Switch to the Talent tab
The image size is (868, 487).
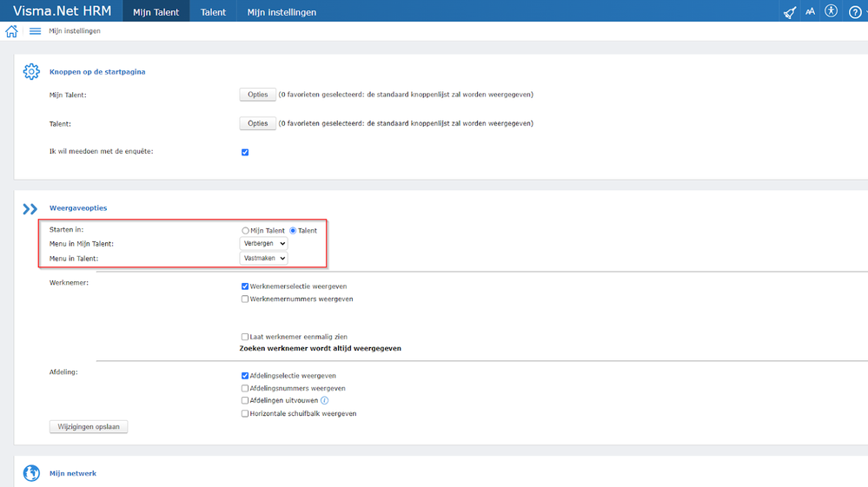pos(213,12)
